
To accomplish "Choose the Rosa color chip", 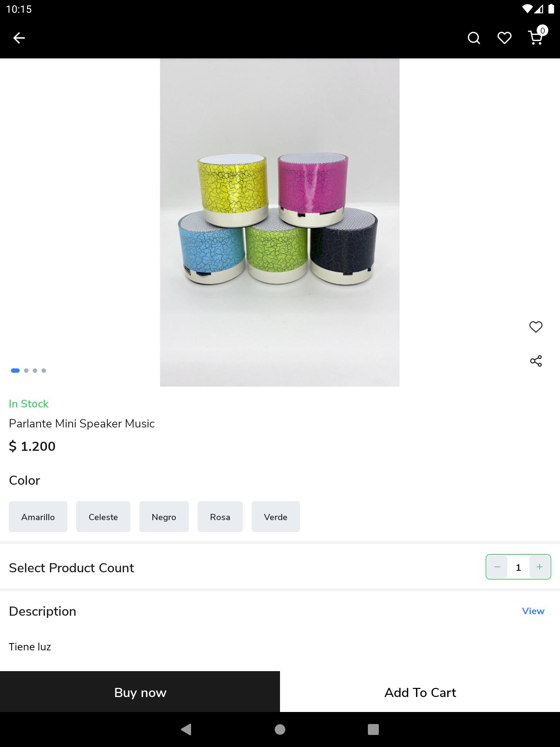I will pos(220,516).
